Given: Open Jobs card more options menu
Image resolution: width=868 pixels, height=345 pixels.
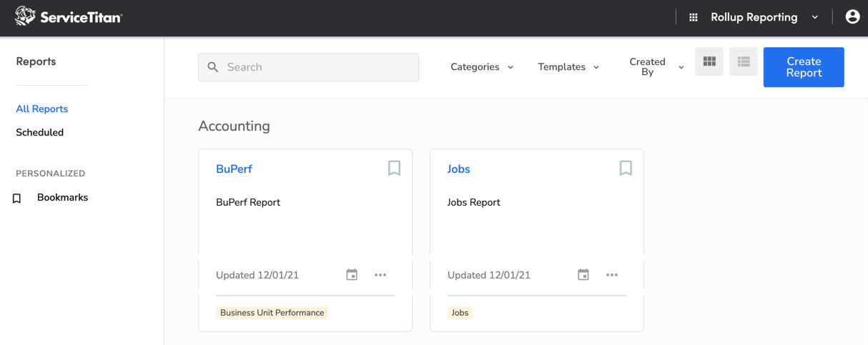Looking at the screenshot, I should click(612, 275).
